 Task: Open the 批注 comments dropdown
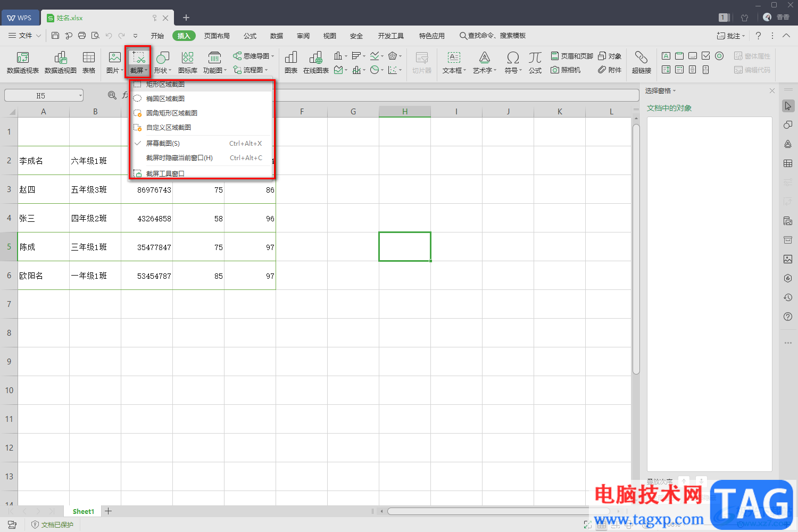coord(731,36)
